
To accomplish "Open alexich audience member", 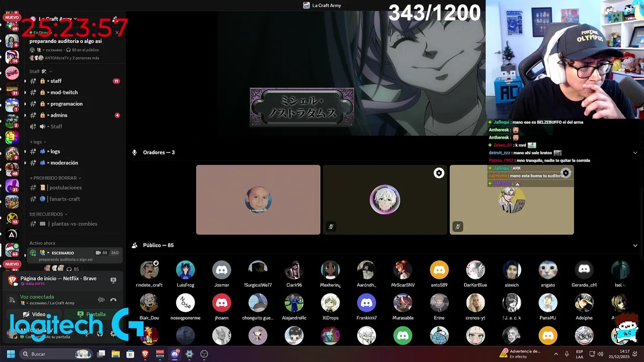I will 511,274.
